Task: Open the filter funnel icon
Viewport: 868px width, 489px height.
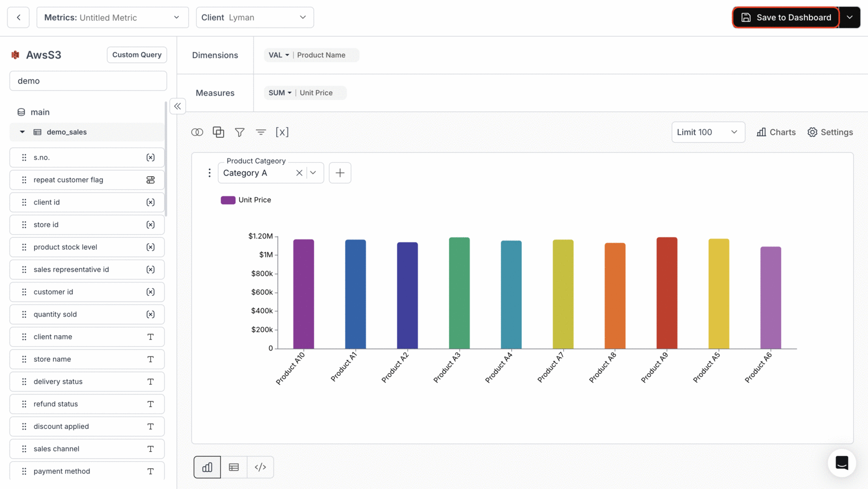Action: pos(240,132)
